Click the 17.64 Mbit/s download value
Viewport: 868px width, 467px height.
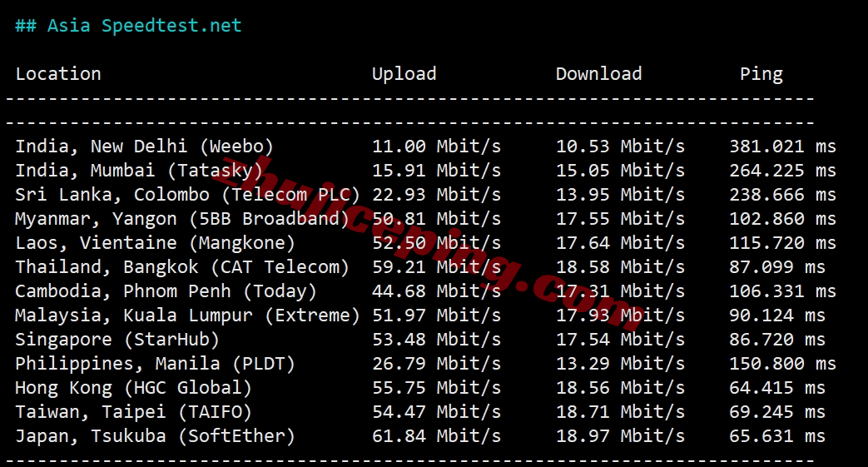tap(620, 242)
